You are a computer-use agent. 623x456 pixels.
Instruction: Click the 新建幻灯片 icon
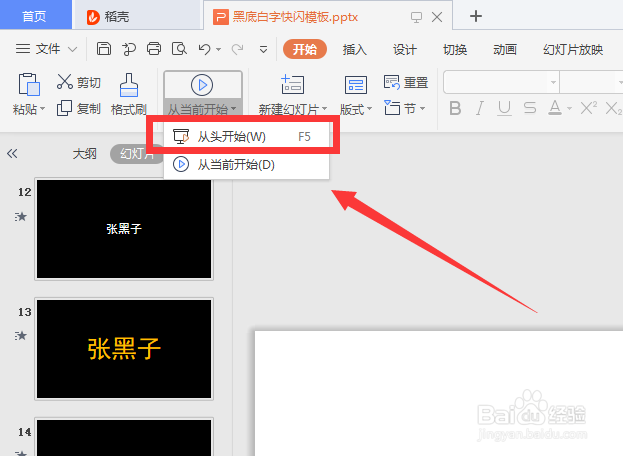[292, 85]
